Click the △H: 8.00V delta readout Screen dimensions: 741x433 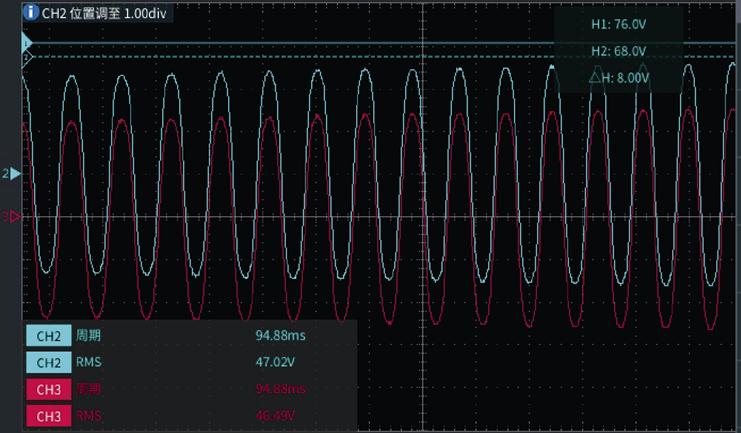coord(619,78)
